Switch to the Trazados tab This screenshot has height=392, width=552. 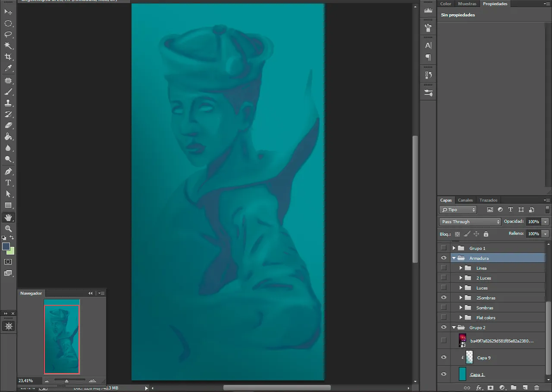pos(488,200)
